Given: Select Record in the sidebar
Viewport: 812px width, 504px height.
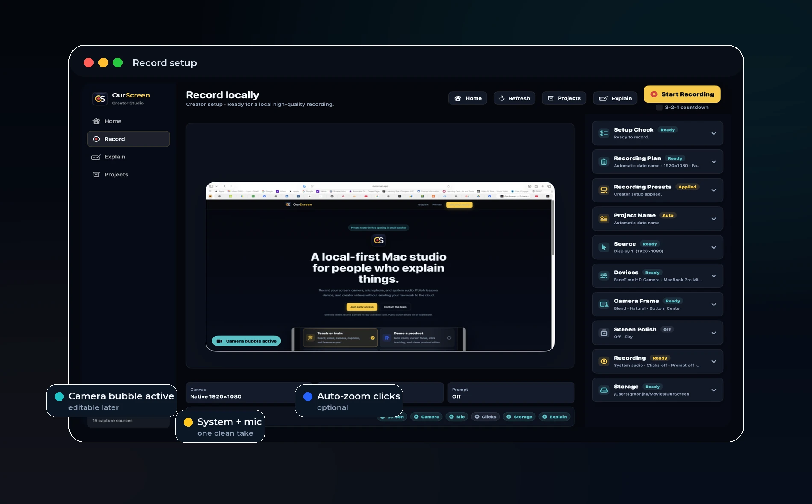Looking at the screenshot, I should pos(128,139).
